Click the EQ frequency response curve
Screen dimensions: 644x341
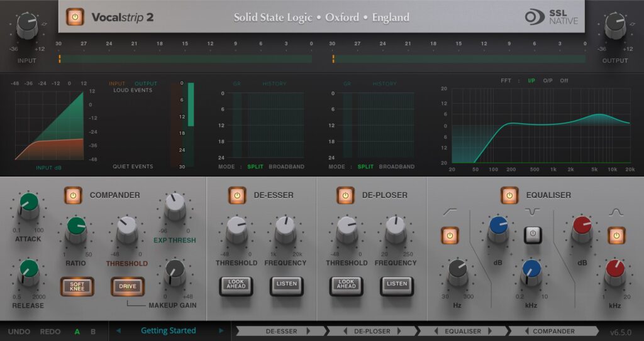coord(541,126)
